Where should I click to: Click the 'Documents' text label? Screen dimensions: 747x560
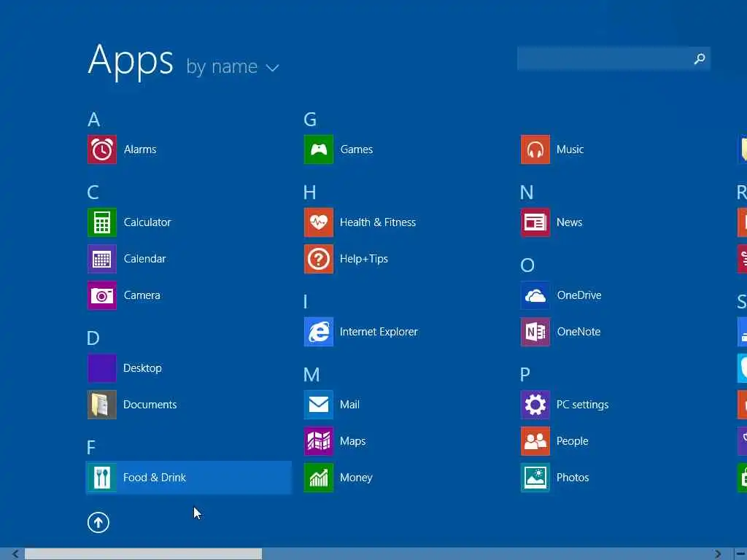(x=150, y=405)
